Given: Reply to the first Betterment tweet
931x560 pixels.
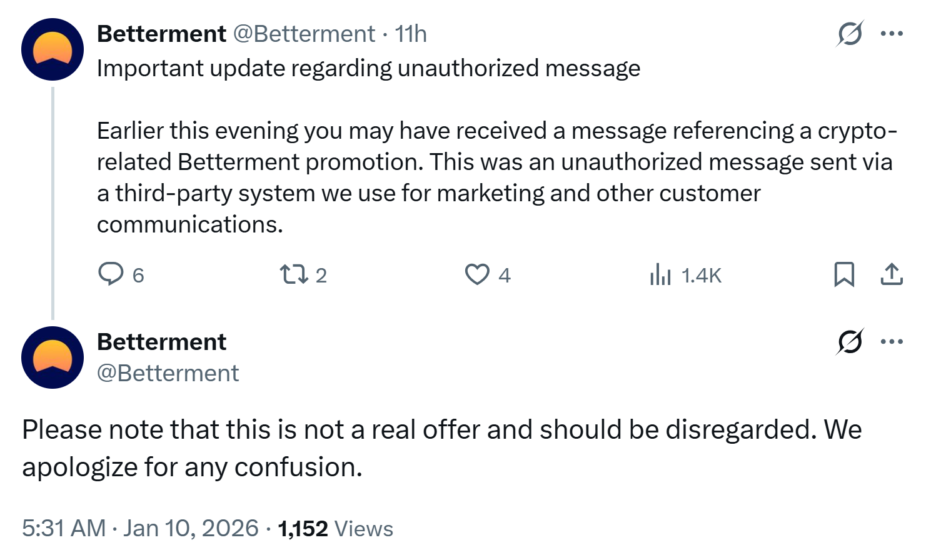Looking at the screenshot, I should point(112,274).
